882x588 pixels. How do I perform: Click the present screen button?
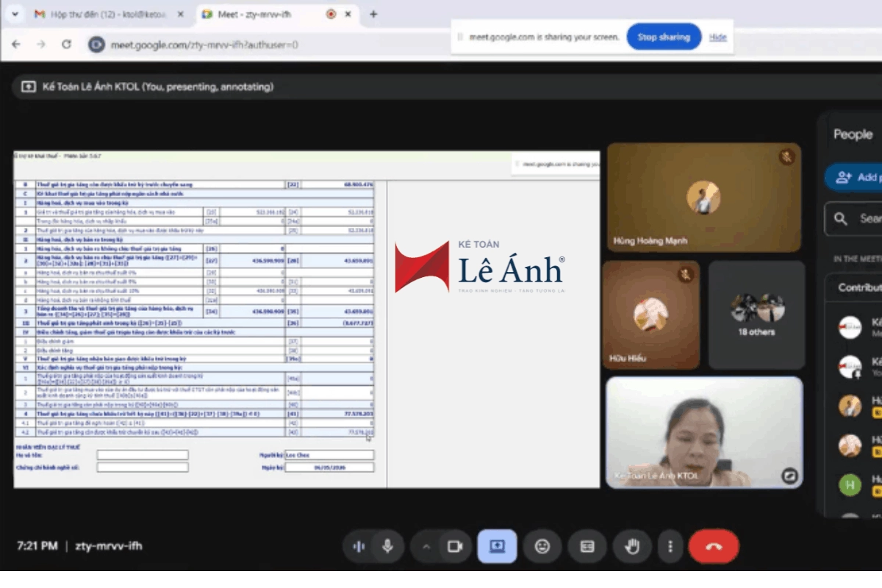point(497,546)
